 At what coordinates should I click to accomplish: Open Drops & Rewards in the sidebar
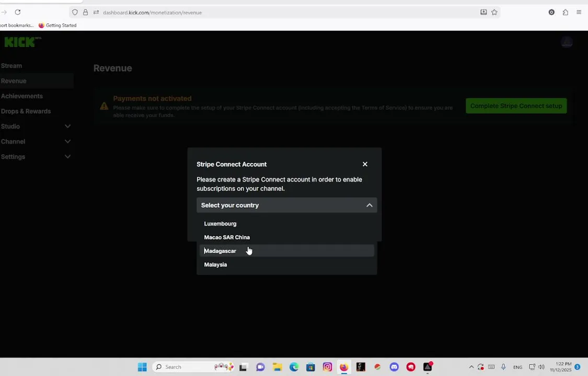tap(26, 111)
